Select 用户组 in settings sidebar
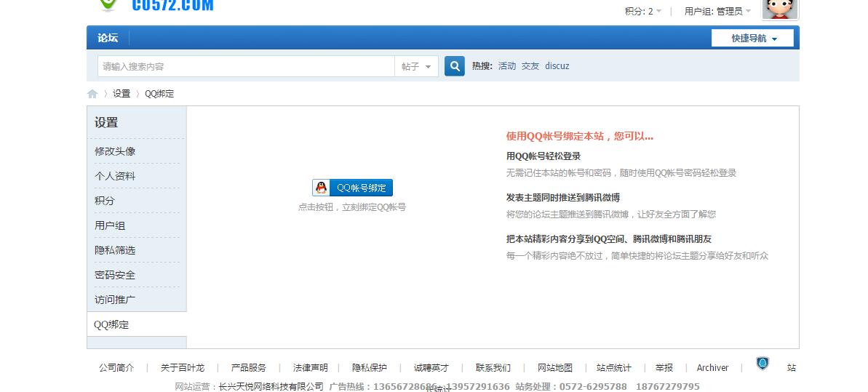This screenshot has width=868, height=392. point(110,225)
